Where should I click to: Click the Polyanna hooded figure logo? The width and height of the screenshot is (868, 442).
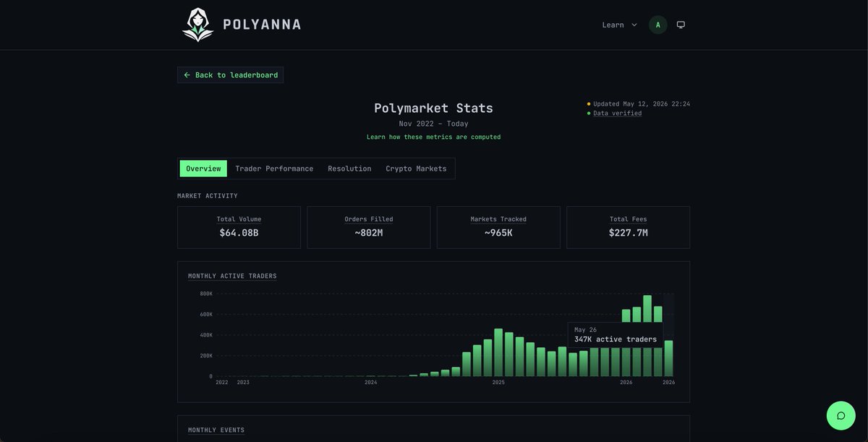pos(197,25)
